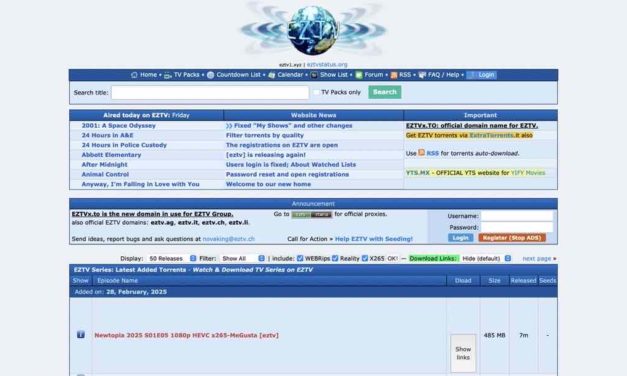Click novaking@eztv.ch email link
This screenshot has width=627, height=376.
pos(228,239)
